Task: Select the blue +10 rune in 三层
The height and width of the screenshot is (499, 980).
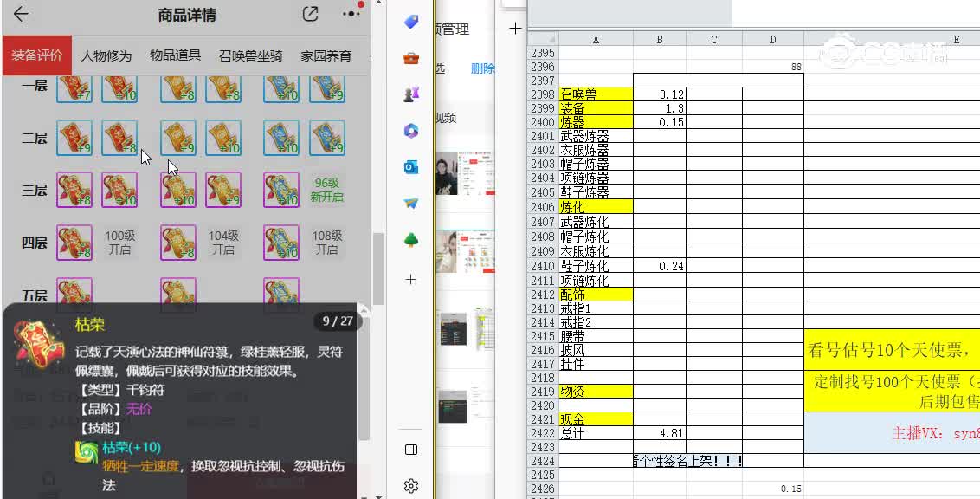Action: (x=281, y=190)
